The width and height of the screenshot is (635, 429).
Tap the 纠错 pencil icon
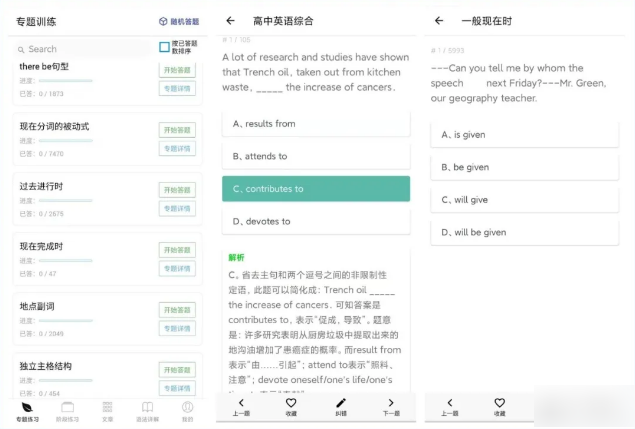341,403
